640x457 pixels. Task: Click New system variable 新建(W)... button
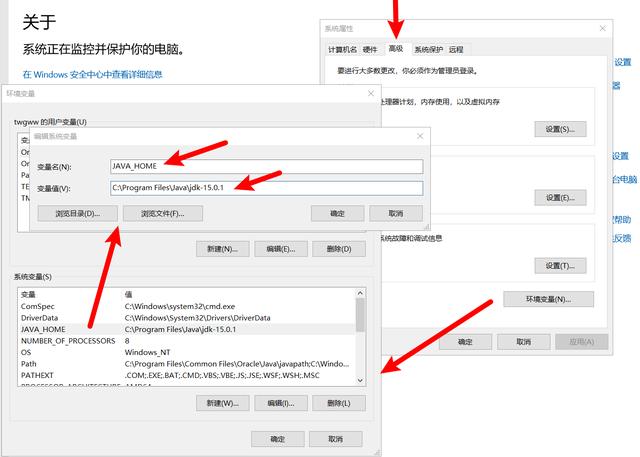tap(222, 403)
